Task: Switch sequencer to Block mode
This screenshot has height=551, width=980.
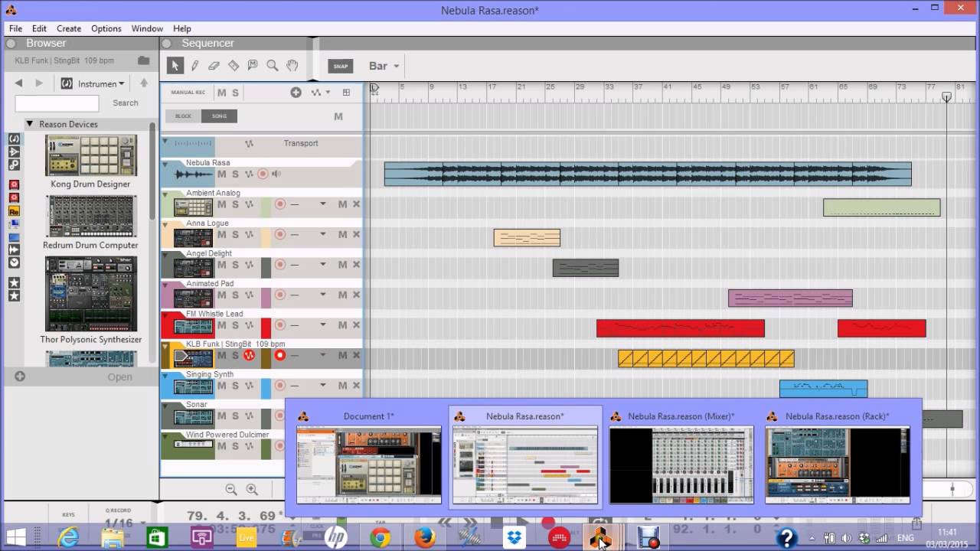Action: [x=183, y=116]
